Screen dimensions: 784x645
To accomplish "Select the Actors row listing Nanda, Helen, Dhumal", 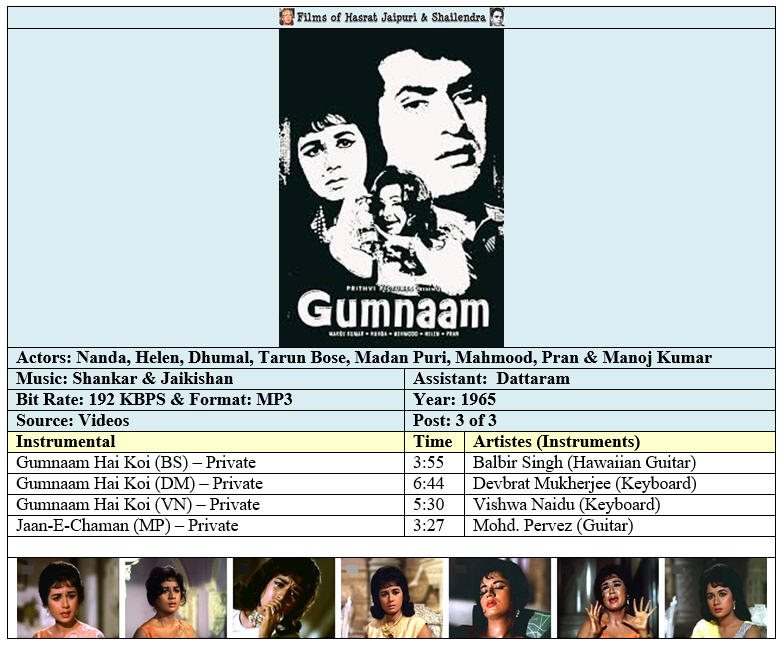I will coord(392,358).
